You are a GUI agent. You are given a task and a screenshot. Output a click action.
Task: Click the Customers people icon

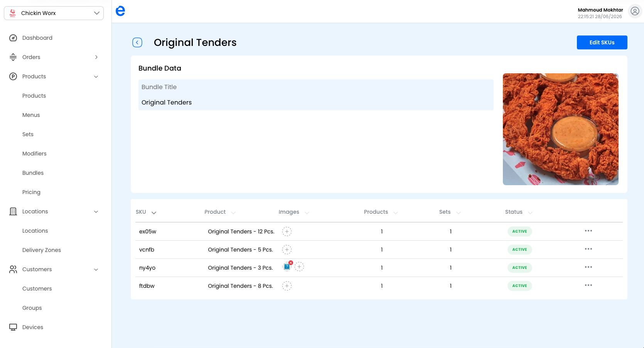click(x=13, y=269)
